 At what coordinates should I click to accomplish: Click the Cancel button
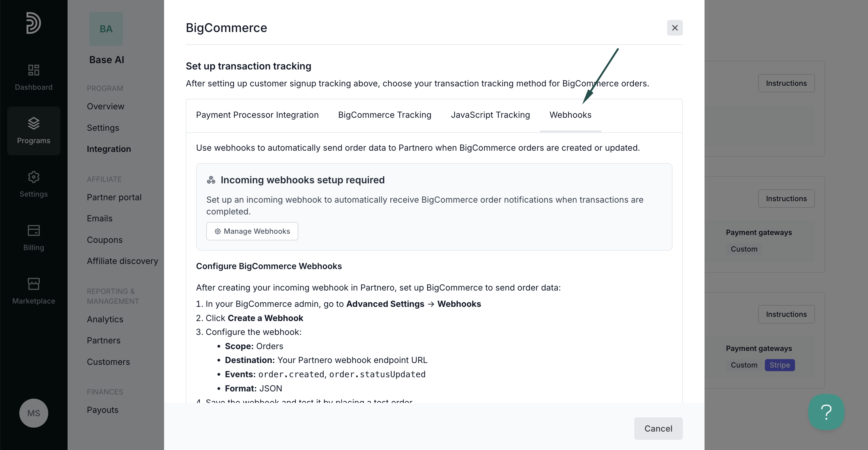coord(658,429)
